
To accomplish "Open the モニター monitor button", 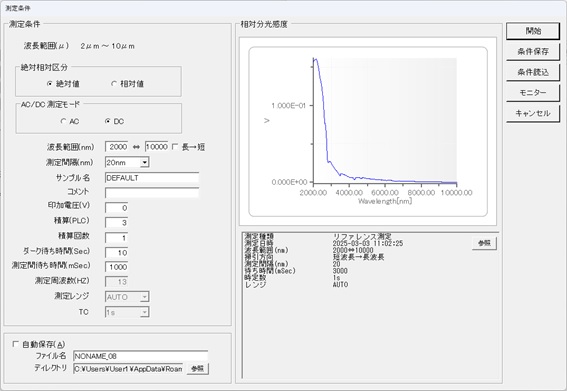I will [x=533, y=93].
